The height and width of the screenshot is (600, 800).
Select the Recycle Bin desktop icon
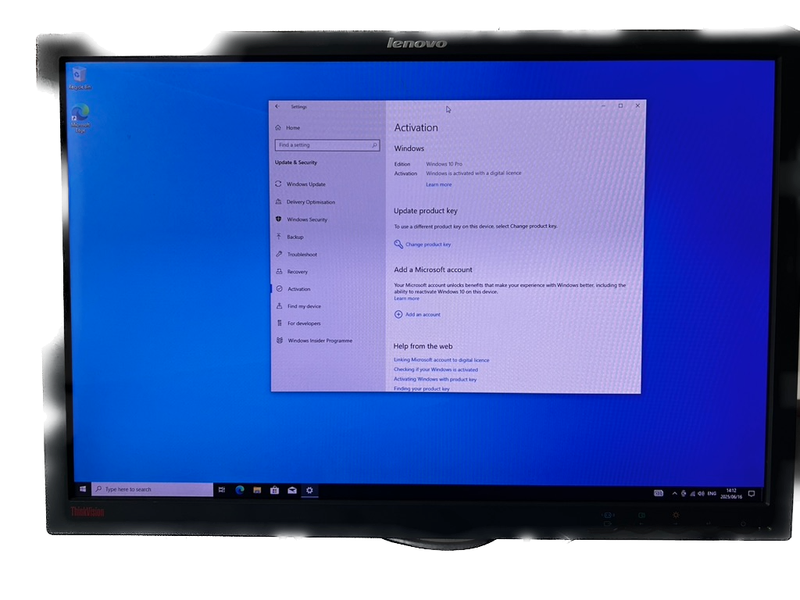pos(80,78)
